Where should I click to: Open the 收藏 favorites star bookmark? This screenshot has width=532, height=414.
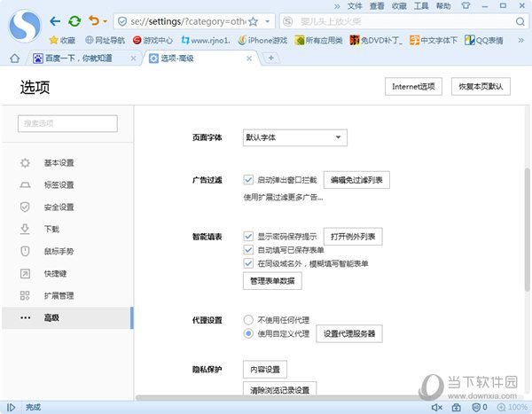(x=62, y=41)
